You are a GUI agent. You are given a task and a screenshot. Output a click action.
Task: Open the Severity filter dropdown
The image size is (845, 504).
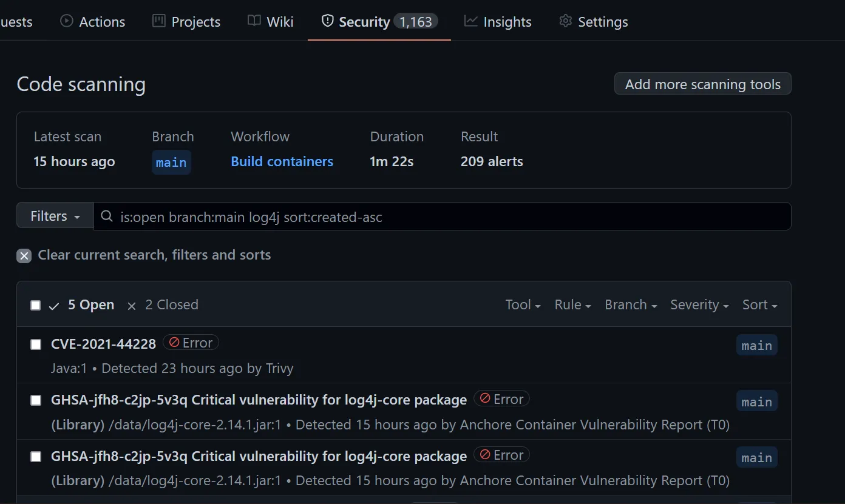point(699,305)
